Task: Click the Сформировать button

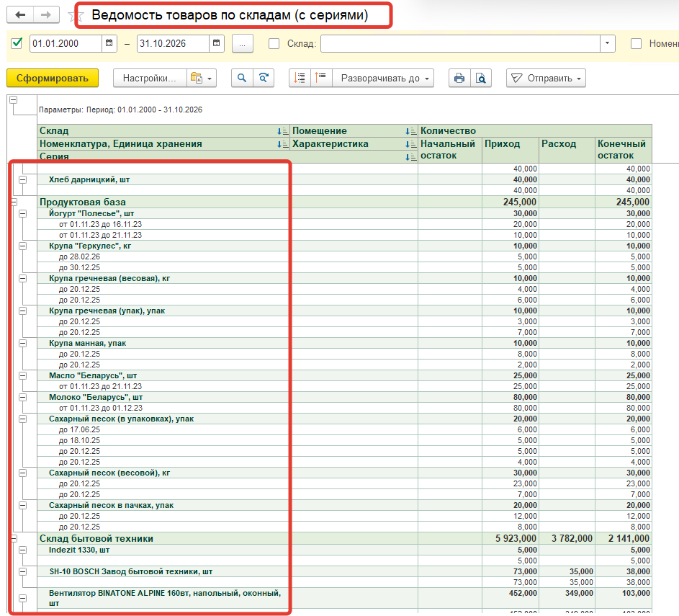Action: click(x=53, y=78)
